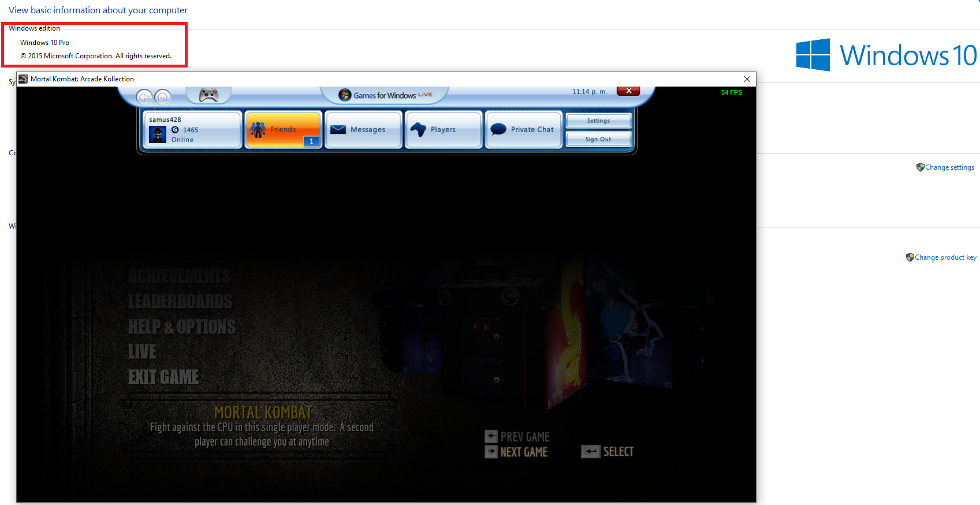Click the 11:14 p. m. clock in Live guide
The image size is (980, 505).
click(590, 91)
